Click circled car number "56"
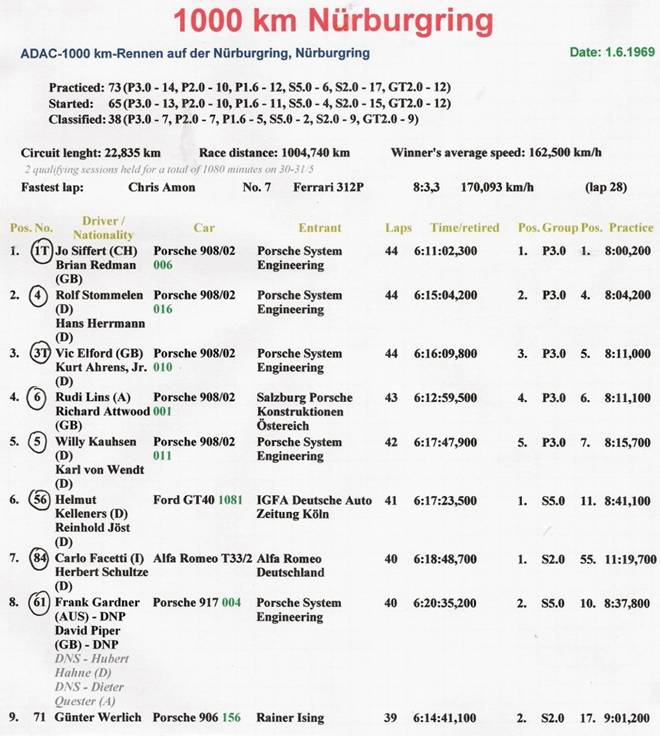Image resolution: width=660 pixels, height=736 pixels. 40,499
